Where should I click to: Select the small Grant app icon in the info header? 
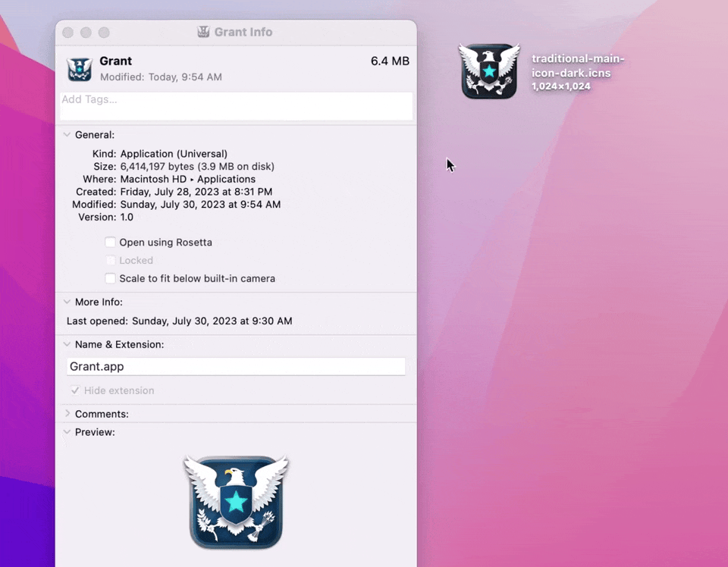[x=80, y=69]
